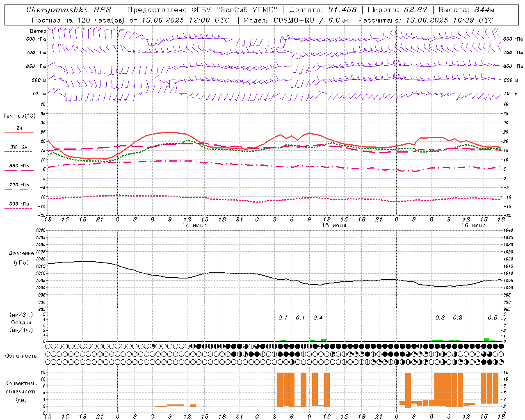Click the 500 гПа temperature legend entry
This screenshot has width=525, height=420.
pos(19,204)
